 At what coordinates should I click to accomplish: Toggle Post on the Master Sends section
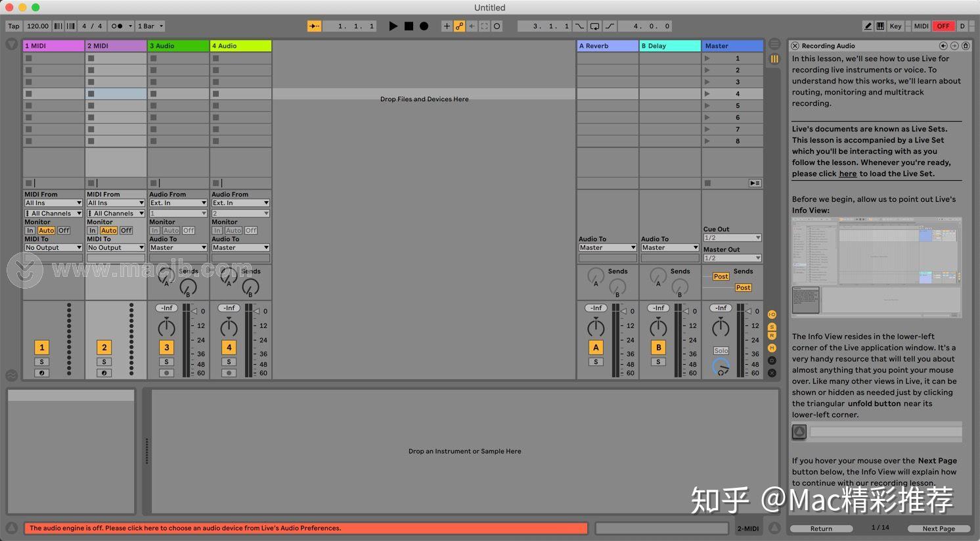point(721,276)
